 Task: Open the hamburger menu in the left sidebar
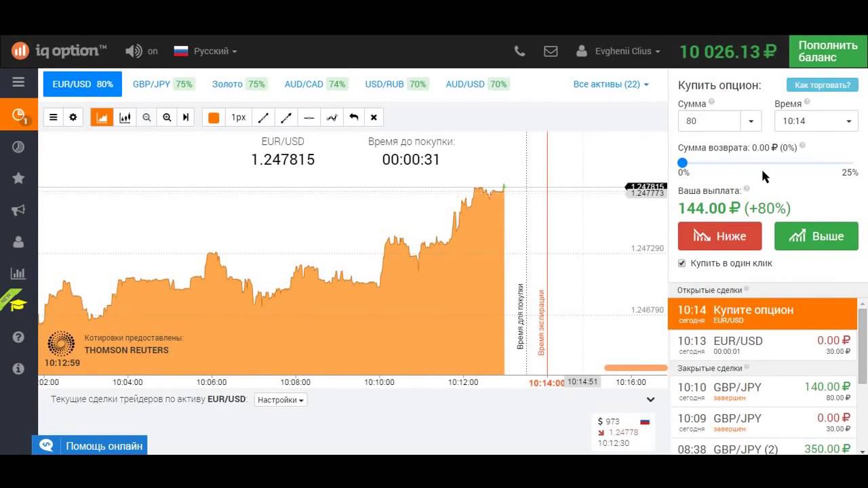(18, 82)
